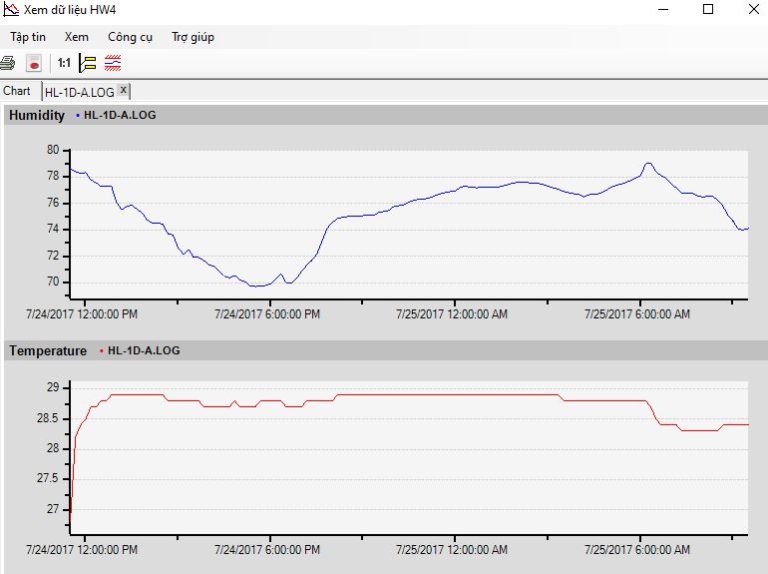Click the red PDF export icon
The image size is (768, 574).
pos(34,63)
